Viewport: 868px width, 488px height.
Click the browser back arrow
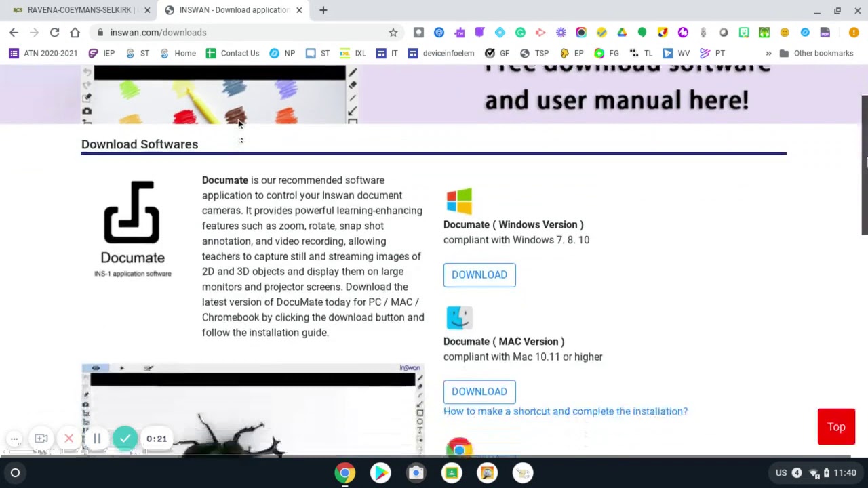click(14, 32)
